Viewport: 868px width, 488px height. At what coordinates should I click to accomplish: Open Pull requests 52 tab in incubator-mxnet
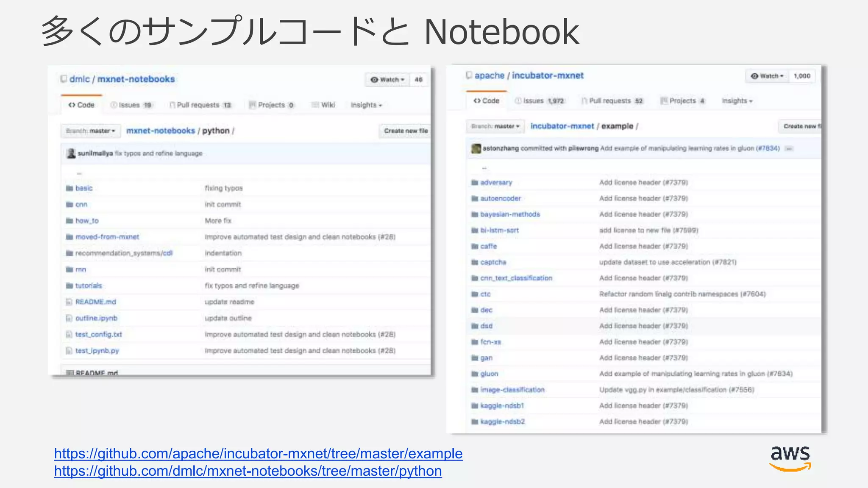(x=612, y=101)
